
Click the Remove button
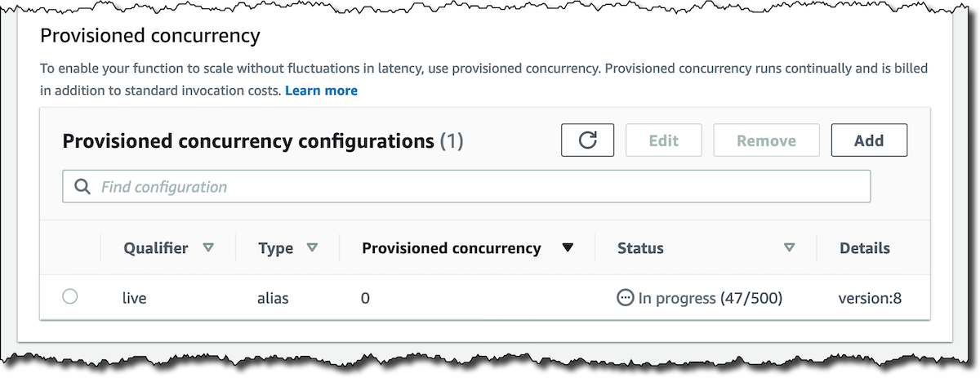[766, 140]
